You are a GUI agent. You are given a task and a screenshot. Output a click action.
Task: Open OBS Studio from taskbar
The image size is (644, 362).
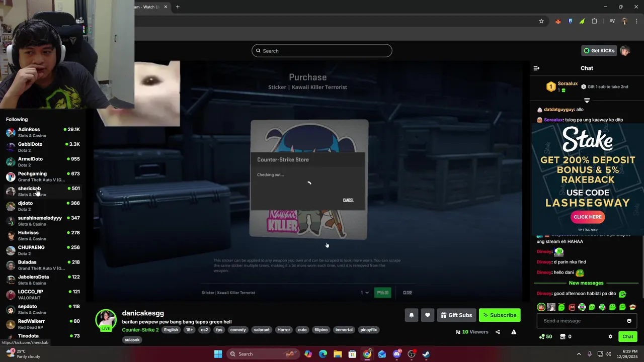pyautogui.click(x=412, y=354)
